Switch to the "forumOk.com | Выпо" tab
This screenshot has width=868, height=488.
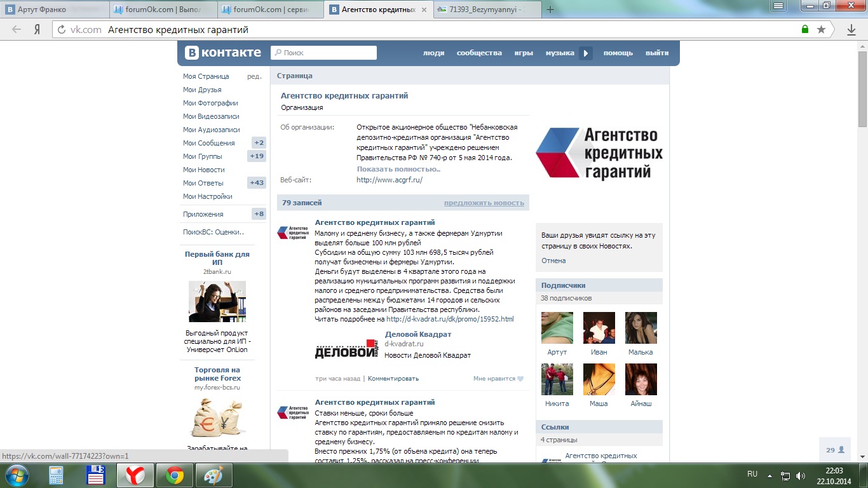163,10
